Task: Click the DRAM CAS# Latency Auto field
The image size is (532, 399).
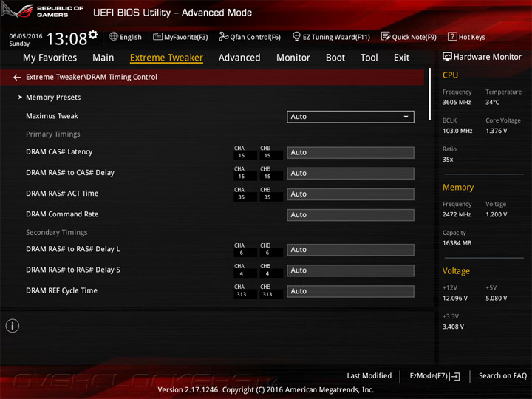Action: (x=350, y=153)
